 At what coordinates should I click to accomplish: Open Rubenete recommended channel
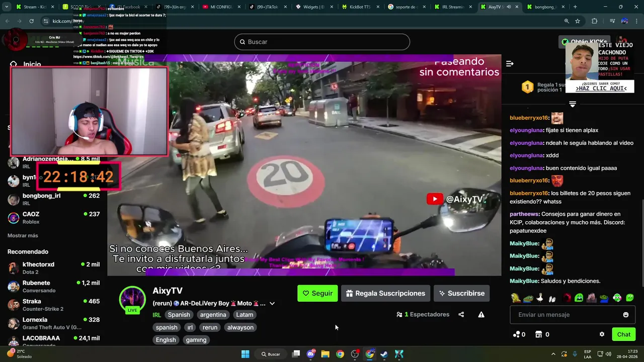click(x=53, y=287)
